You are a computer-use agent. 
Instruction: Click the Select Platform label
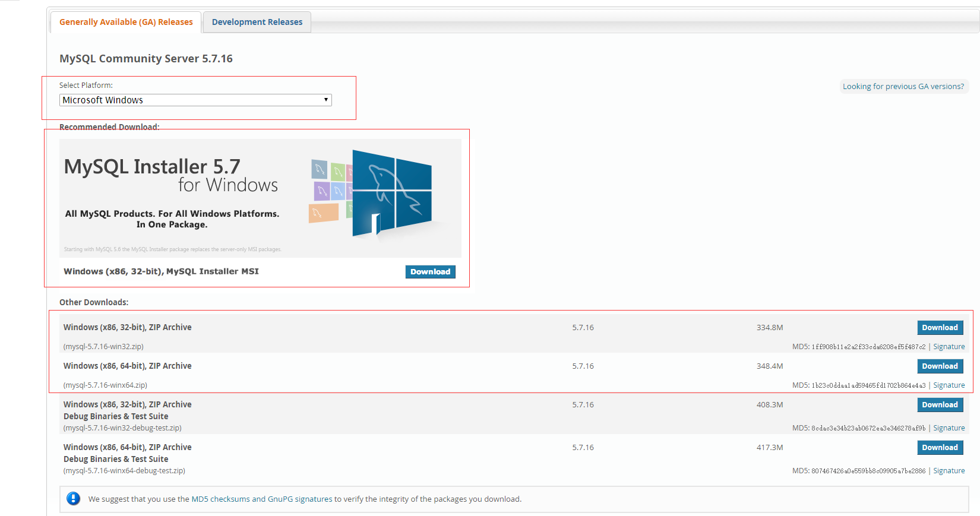[86, 86]
